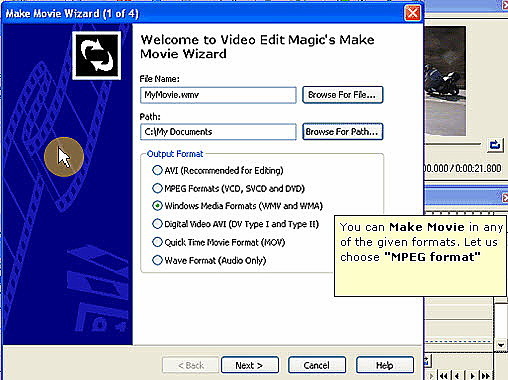Click the Path field showing C:\My Documents
This screenshot has width=508, height=380.
point(218,132)
